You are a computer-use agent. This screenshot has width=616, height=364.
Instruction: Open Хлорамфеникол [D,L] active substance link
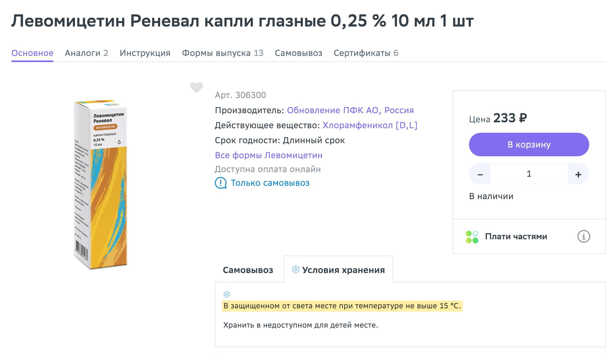click(370, 125)
